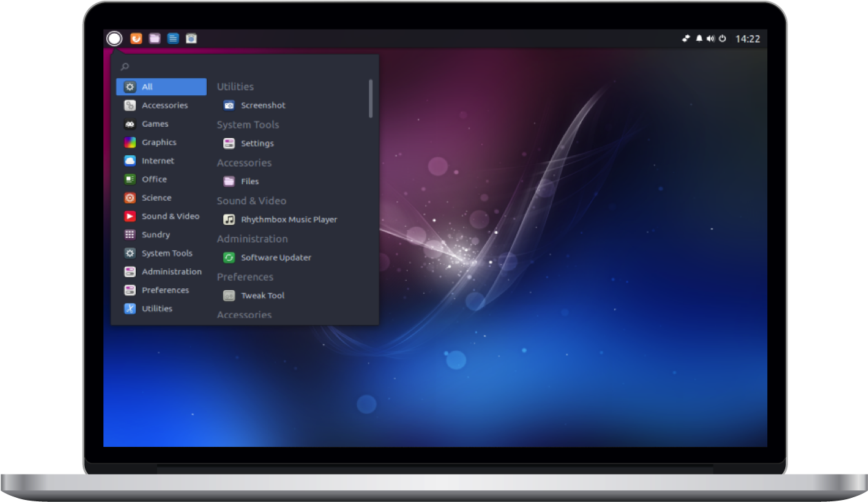Click the All applications category
The width and height of the screenshot is (868, 502).
tap(147, 86)
